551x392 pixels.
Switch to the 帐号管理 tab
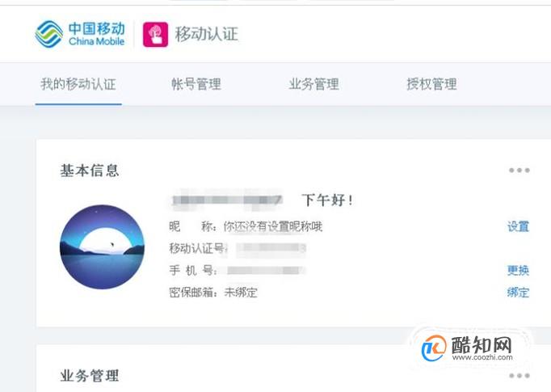point(196,84)
